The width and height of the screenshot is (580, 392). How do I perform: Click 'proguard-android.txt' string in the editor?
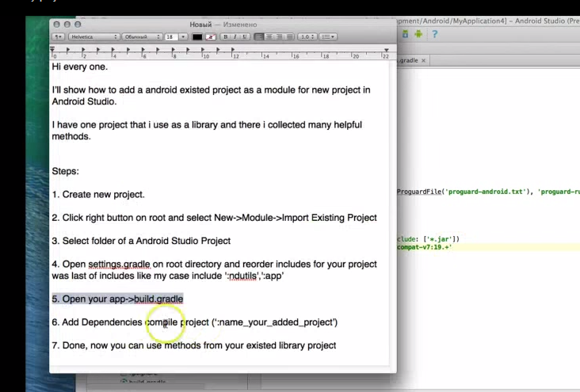pyautogui.click(x=487, y=192)
